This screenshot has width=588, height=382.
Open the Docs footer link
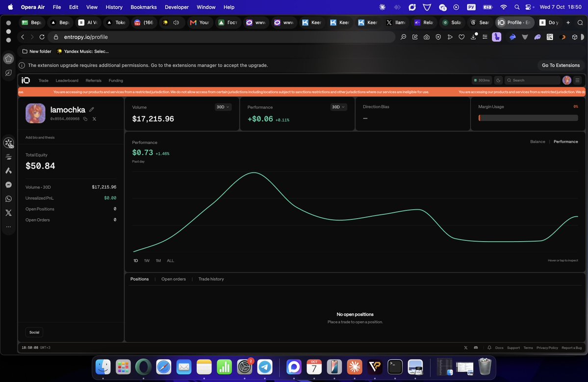coord(499,348)
